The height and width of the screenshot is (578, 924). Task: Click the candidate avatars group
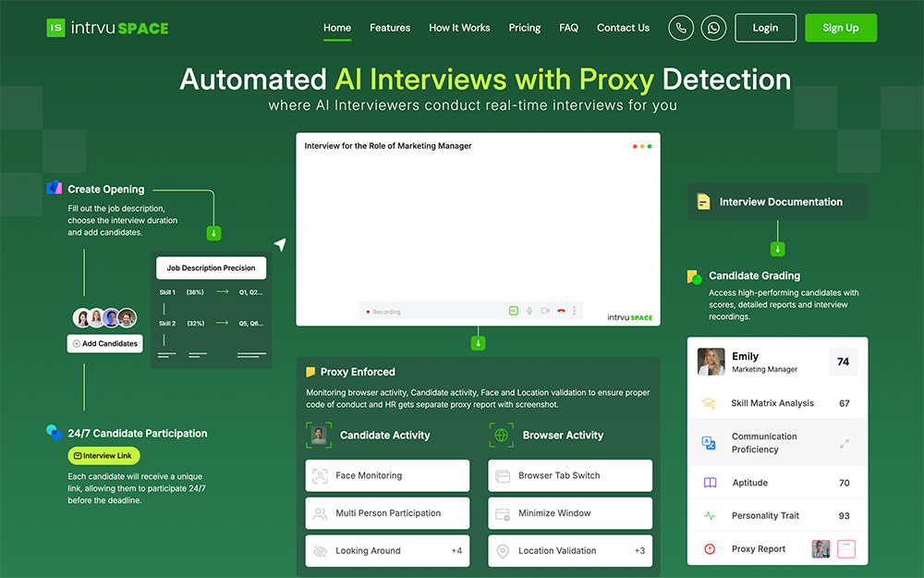click(105, 318)
